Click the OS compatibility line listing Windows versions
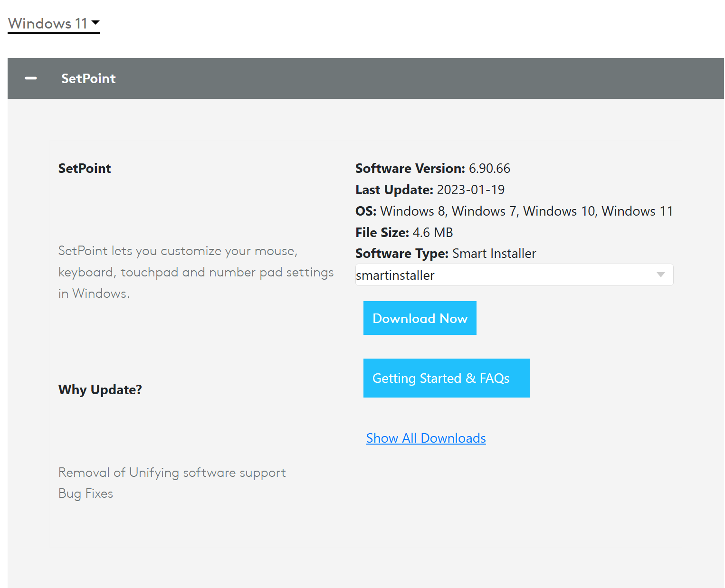Screen dimensions: 725x588 (514, 211)
